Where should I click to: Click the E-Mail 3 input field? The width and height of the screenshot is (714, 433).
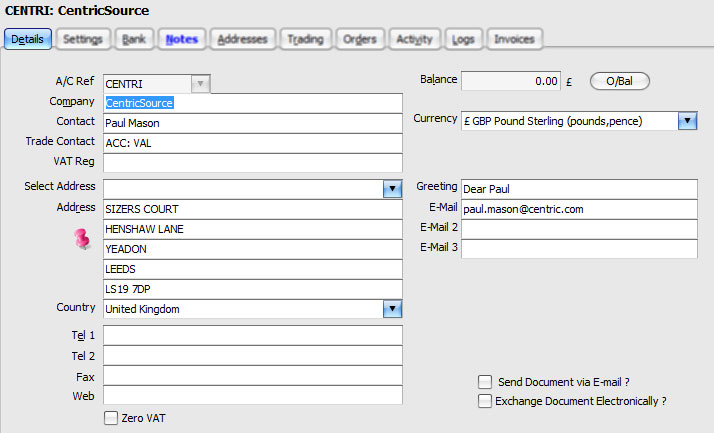click(x=579, y=249)
